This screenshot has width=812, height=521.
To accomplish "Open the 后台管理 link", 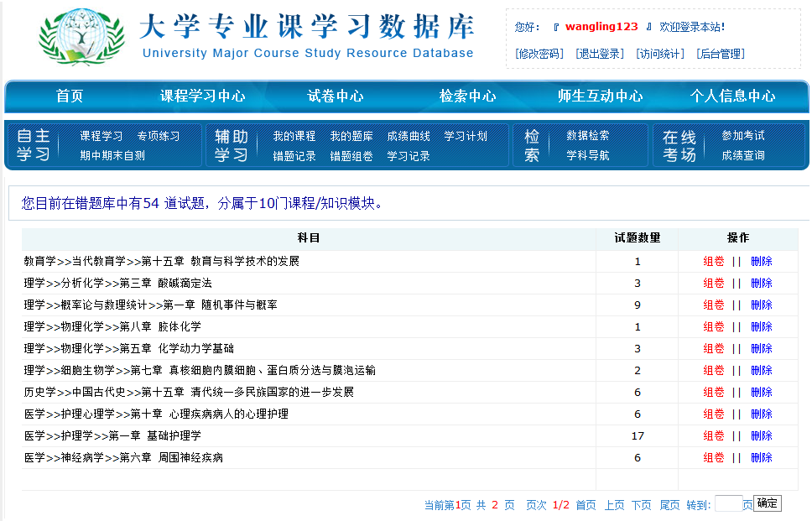I will point(721,54).
